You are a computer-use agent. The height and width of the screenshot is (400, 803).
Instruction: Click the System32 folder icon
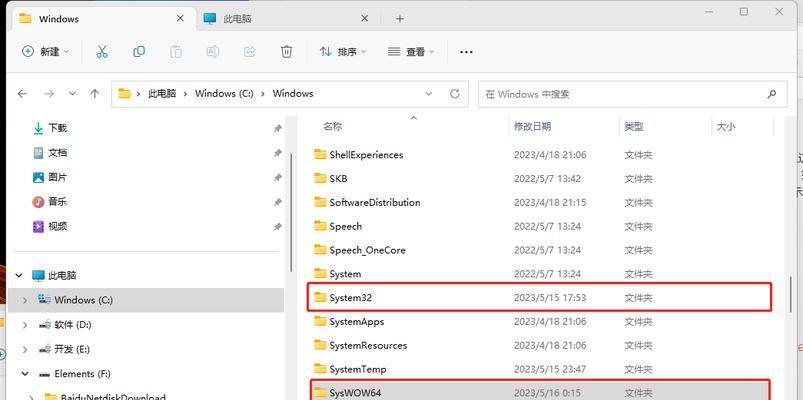point(320,297)
